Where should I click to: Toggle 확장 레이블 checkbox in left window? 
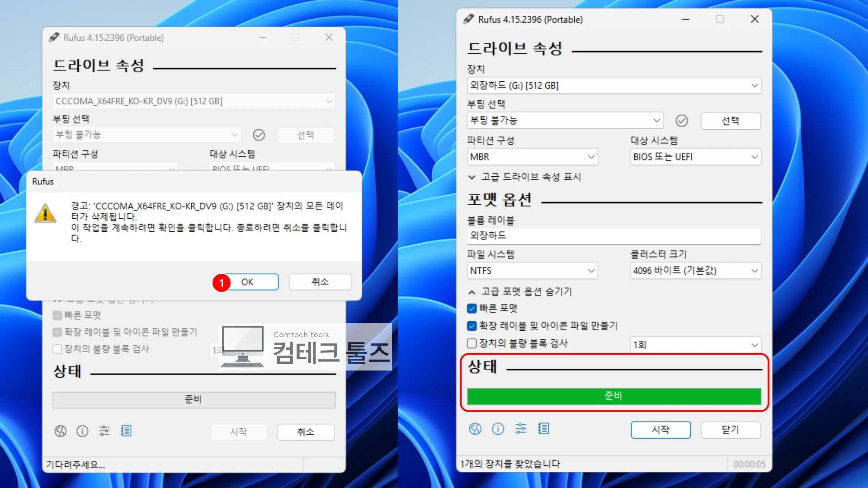57,332
